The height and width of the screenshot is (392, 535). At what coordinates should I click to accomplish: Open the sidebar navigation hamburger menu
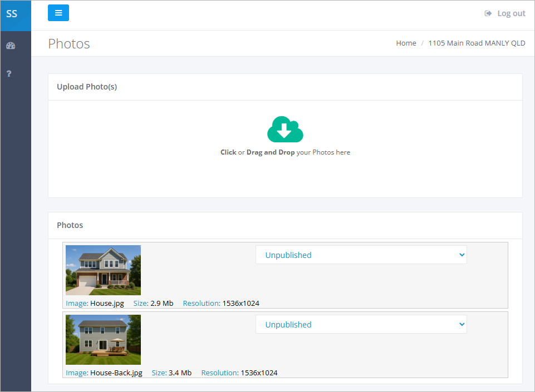point(58,13)
